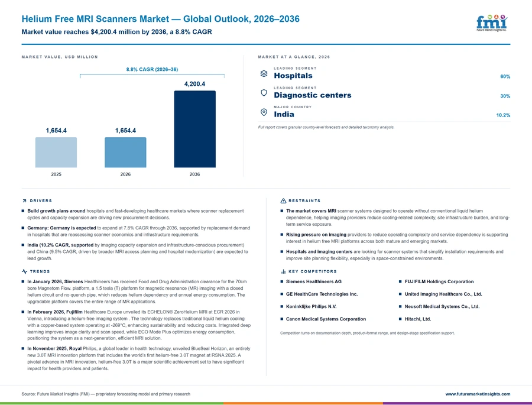Screen dimensions: 532x405
Task: Click the warning triangle icon next to Restraints
Action: point(283,201)
